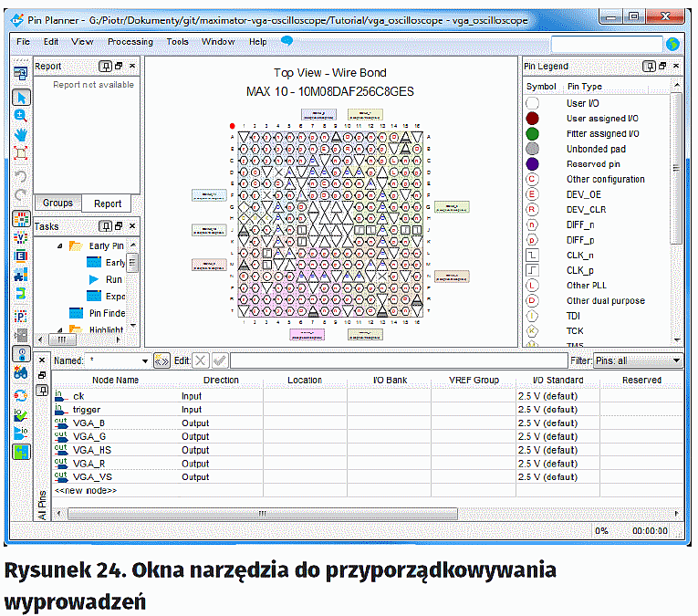The image size is (698, 616).
Task: Toggle pin on the Tasks panel
Action: pos(105,226)
